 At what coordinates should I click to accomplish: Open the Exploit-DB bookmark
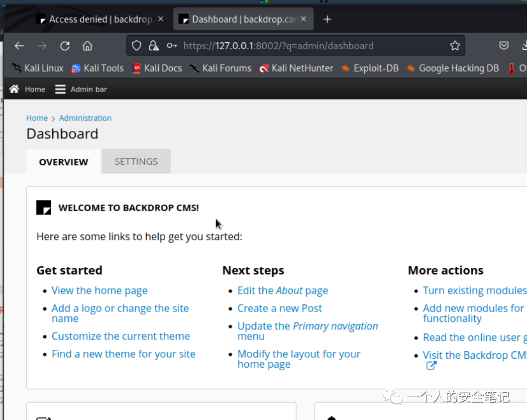click(x=370, y=68)
